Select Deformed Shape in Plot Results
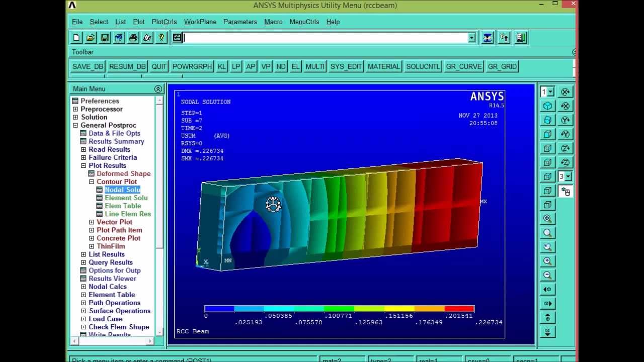 [123, 173]
